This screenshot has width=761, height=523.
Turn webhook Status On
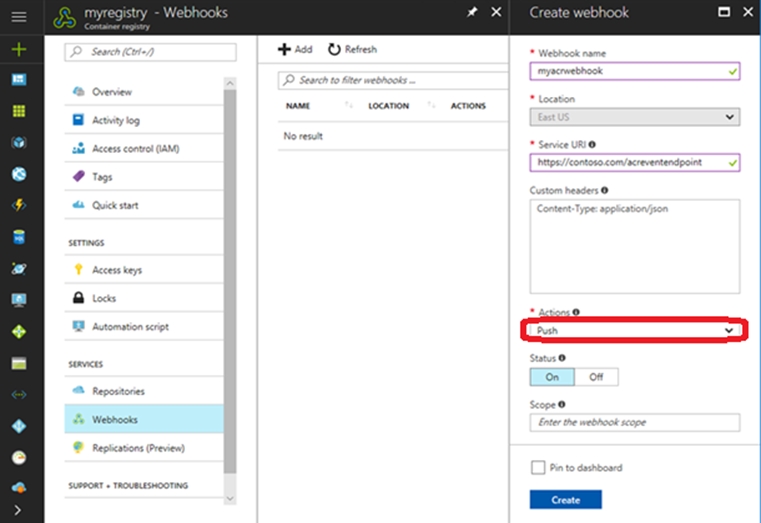coord(552,377)
